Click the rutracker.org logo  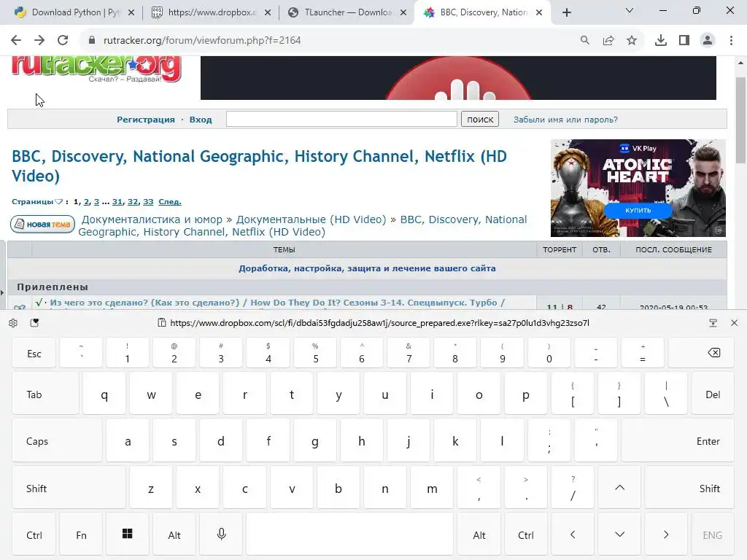[96, 68]
